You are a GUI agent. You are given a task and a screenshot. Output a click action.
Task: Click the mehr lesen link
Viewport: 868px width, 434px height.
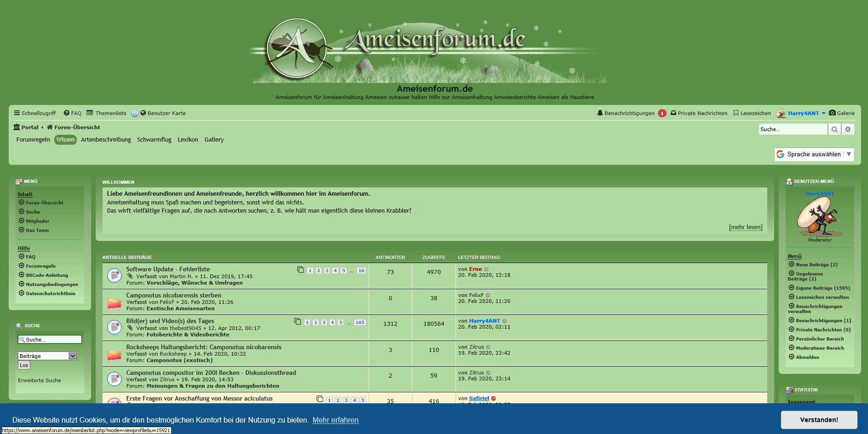coord(745,227)
